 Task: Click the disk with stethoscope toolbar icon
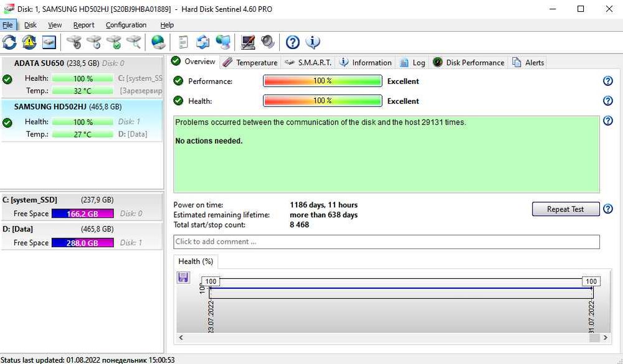tap(74, 42)
